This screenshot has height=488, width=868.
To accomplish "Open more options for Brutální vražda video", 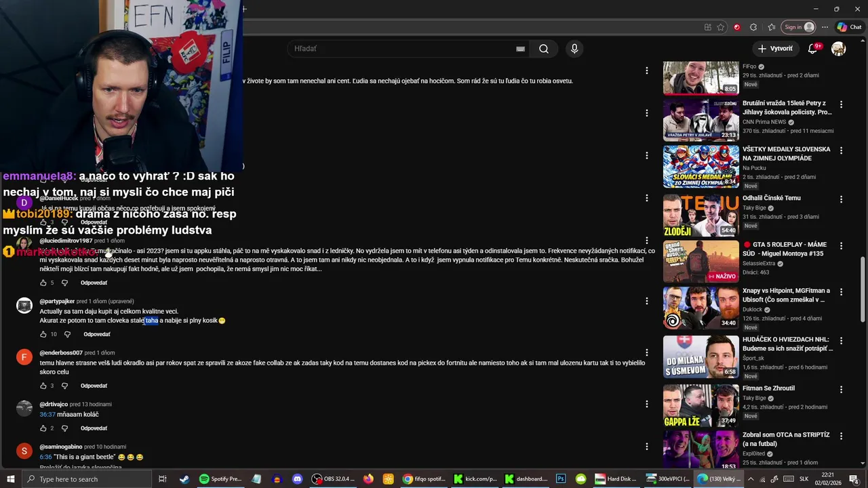I will point(841,105).
